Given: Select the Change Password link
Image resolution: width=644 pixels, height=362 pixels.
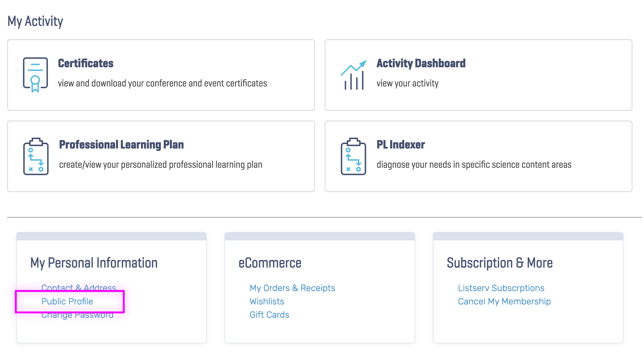Looking at the screenshot, I should pos(77,315).
